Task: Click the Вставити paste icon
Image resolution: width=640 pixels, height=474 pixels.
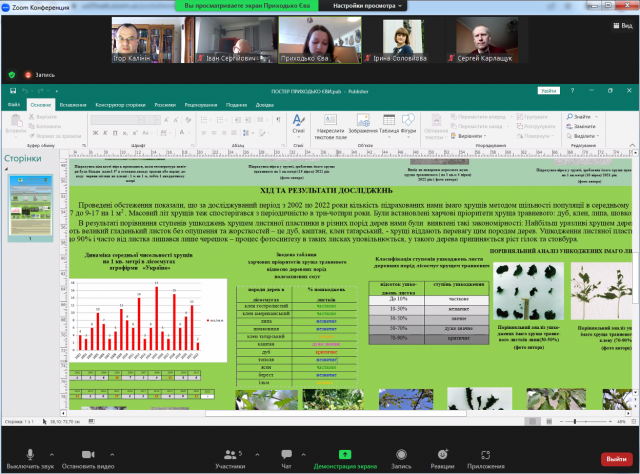Action: [16, 124]
